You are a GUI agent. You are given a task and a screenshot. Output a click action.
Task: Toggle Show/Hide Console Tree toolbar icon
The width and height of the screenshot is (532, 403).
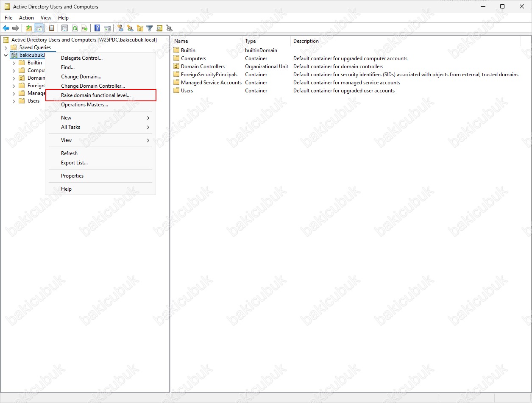tap(39, 28)
